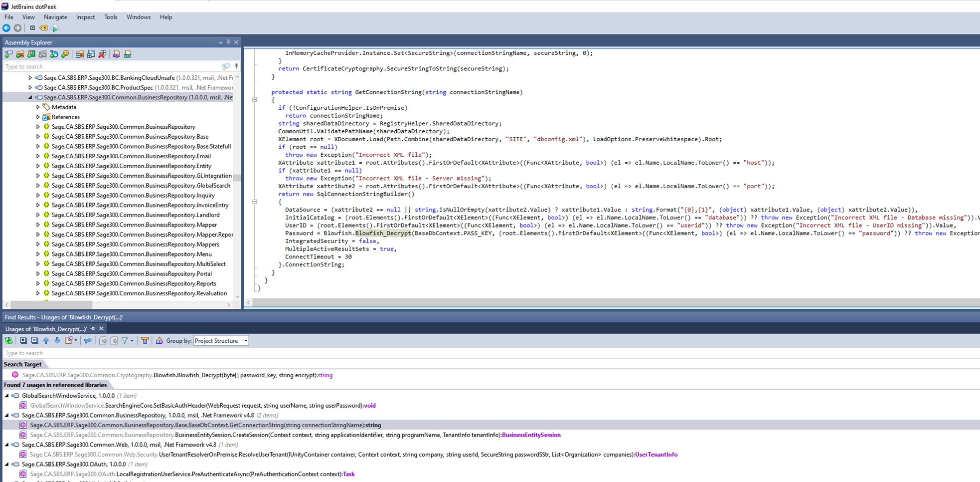Expand all find results with plus icon
The image size is (980, 482).
(x=23, y=340)
